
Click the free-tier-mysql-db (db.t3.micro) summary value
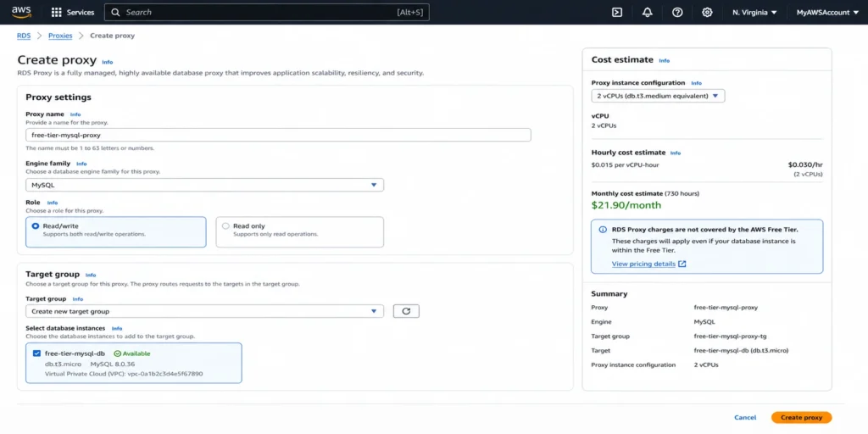[x=741, y=350]
